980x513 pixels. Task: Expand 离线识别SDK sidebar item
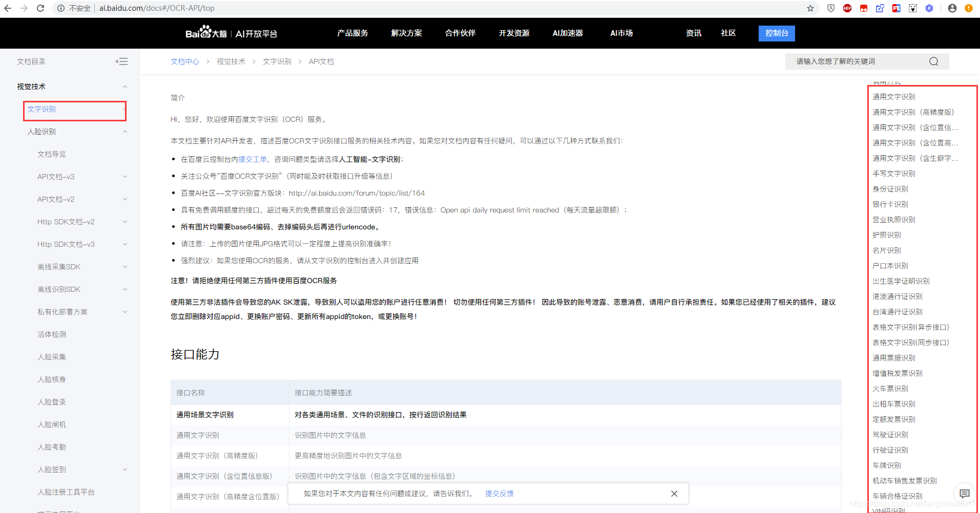click(124, 289)
